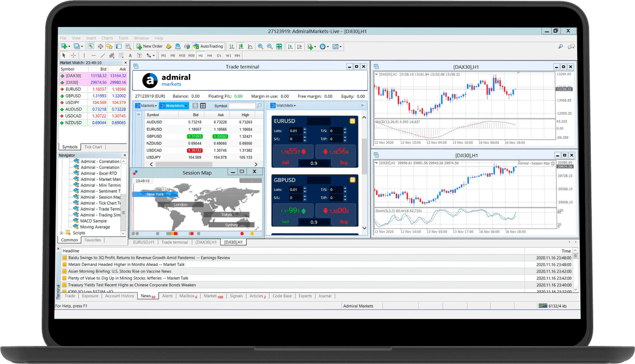Select the text label 'A' tool
635x364 pixels.
130,55
